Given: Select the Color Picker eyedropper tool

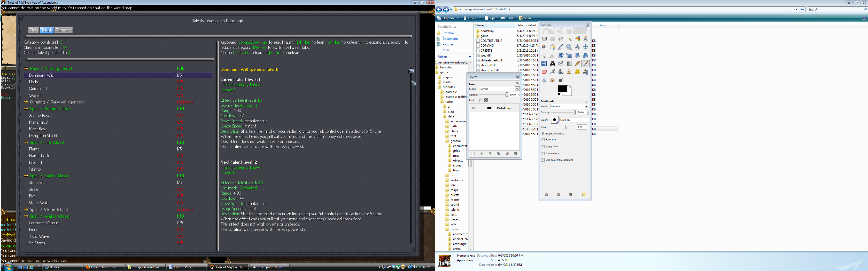Looking at the screenshot, I should tap(561, 47).
